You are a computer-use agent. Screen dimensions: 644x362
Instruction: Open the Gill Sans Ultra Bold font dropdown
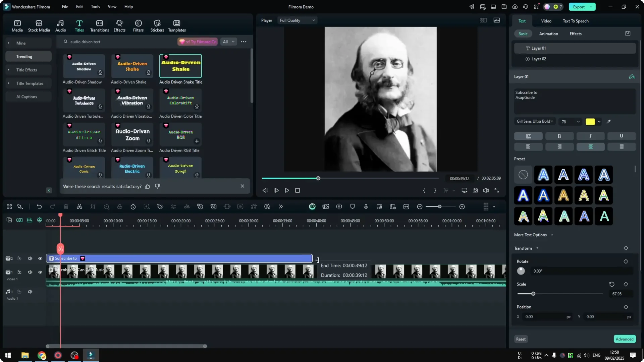point(534,121)
